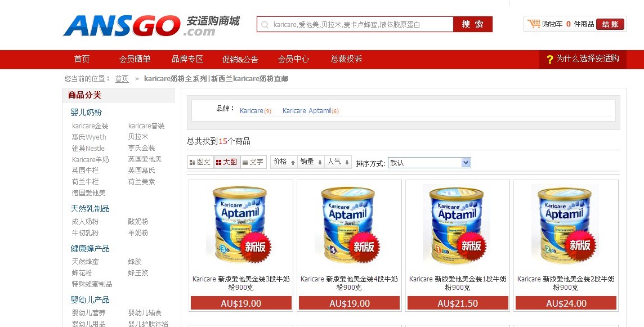Open 品牌专区 menu item
The height and width of the screenshot is (327, 644).
pyautogui.click(x=187, y=59)
